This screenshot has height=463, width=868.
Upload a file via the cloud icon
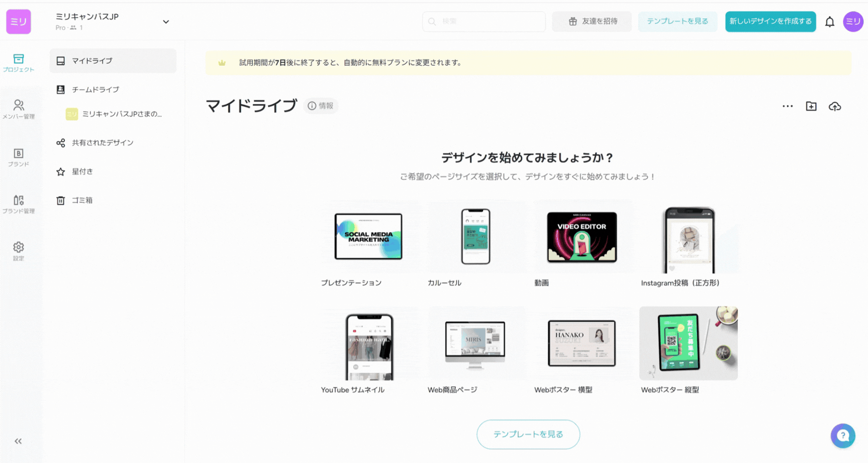(x=835, y=106)
